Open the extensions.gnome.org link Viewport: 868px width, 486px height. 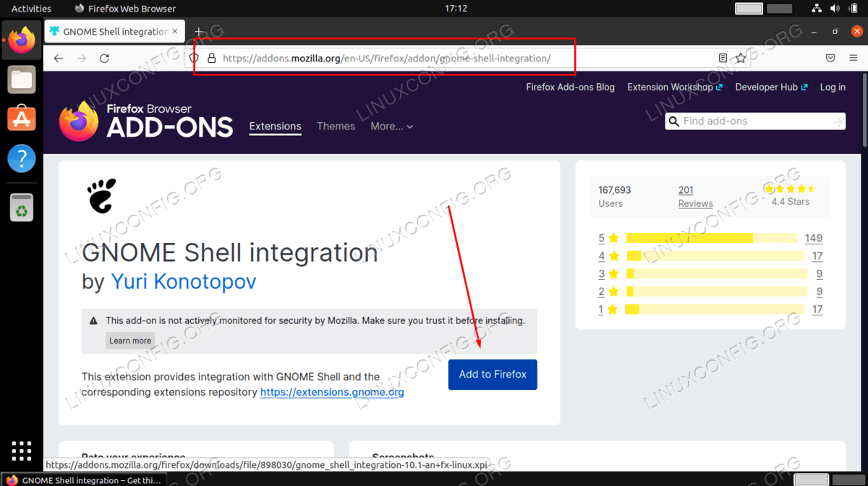332,392
